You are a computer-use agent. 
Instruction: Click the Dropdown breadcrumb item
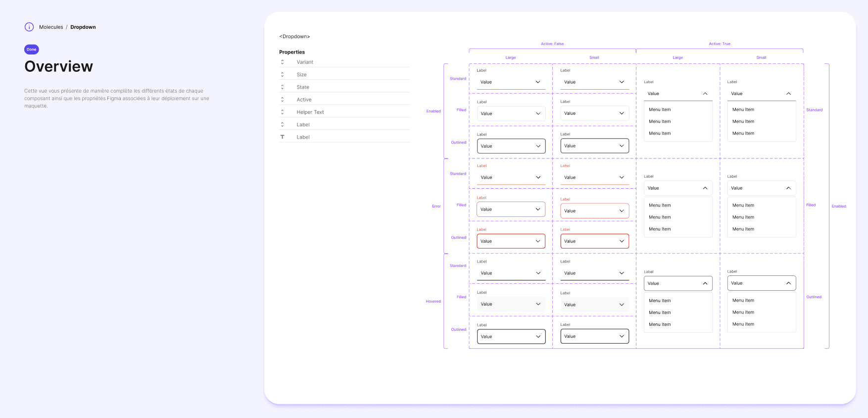pyautogui.click(x=83, y=27)
